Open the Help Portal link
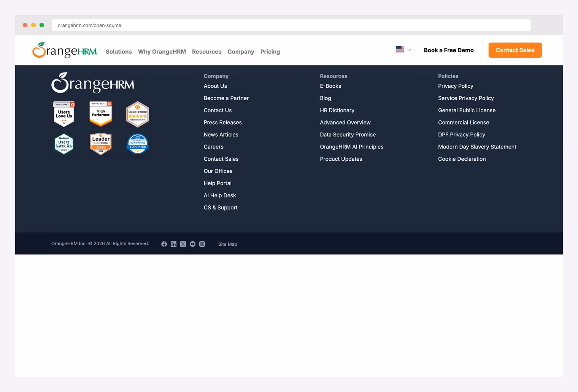 click(x=218, y=183)
